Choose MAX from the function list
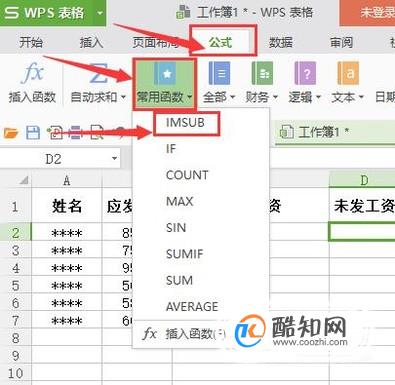395x385 pixels. click(180, 201)
